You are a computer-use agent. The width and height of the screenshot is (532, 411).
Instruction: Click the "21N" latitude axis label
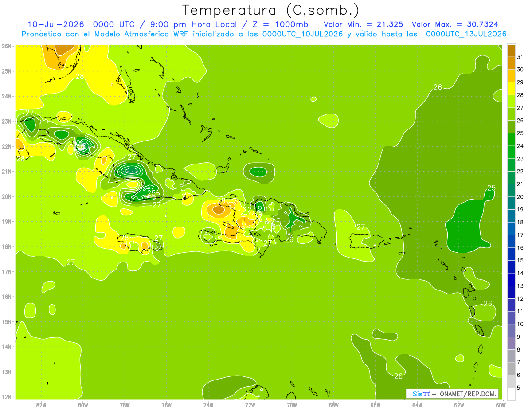[6, 171]
